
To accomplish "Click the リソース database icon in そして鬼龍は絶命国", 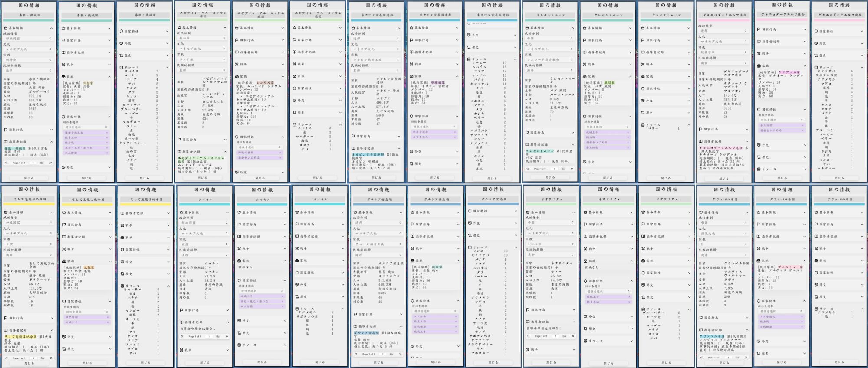I will (x=122, y=286).
